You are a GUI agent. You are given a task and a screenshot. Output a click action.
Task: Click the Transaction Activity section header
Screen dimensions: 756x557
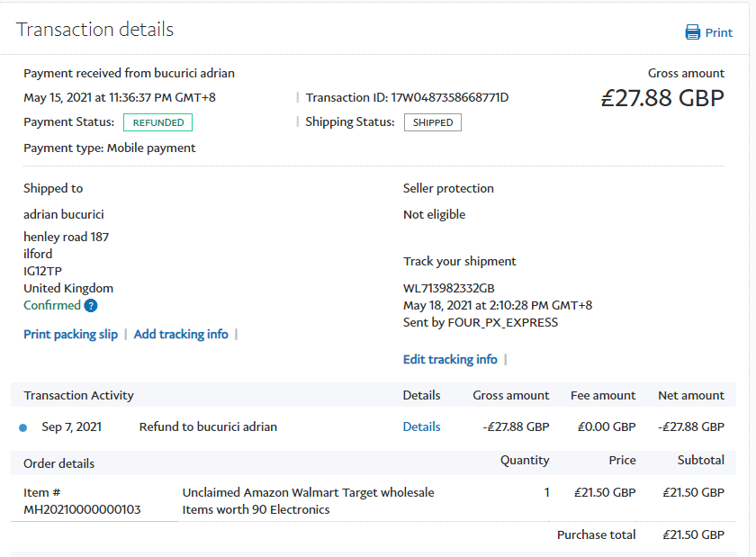(78, 395)
